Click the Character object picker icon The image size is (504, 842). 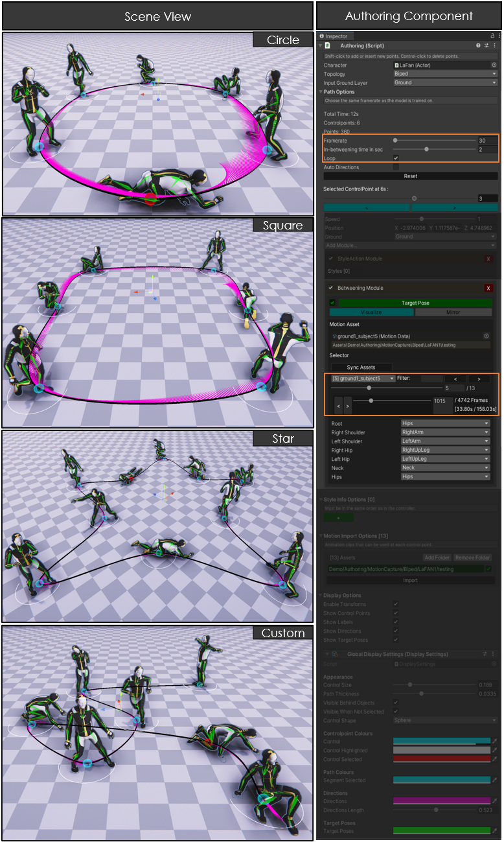point(494,65)
